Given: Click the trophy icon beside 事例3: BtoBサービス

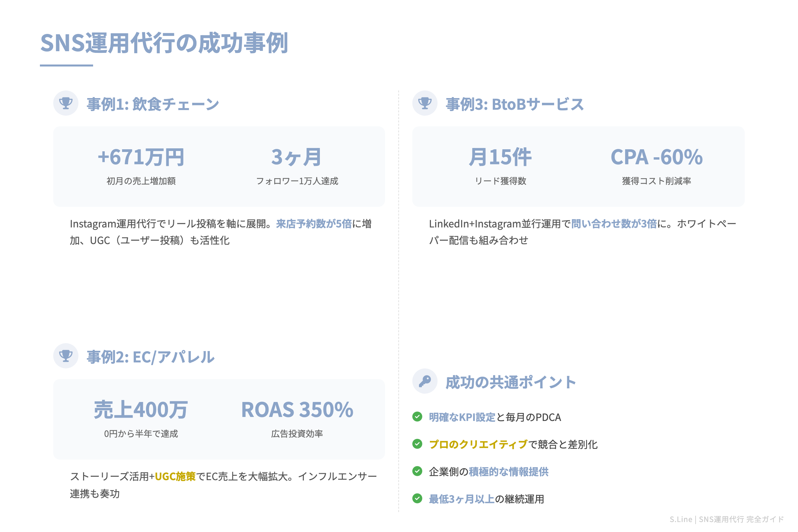Looking at the screenshot, I should [x=426, y=103].
